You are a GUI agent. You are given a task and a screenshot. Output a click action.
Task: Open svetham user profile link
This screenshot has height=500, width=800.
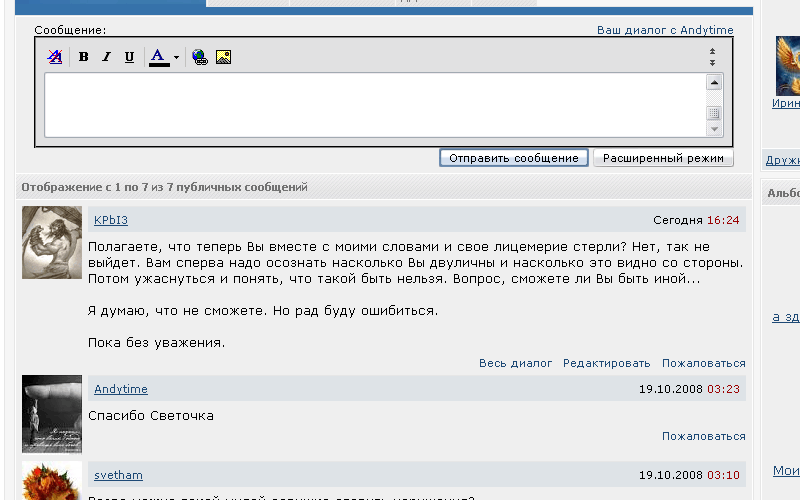click(x=117, y=475)
